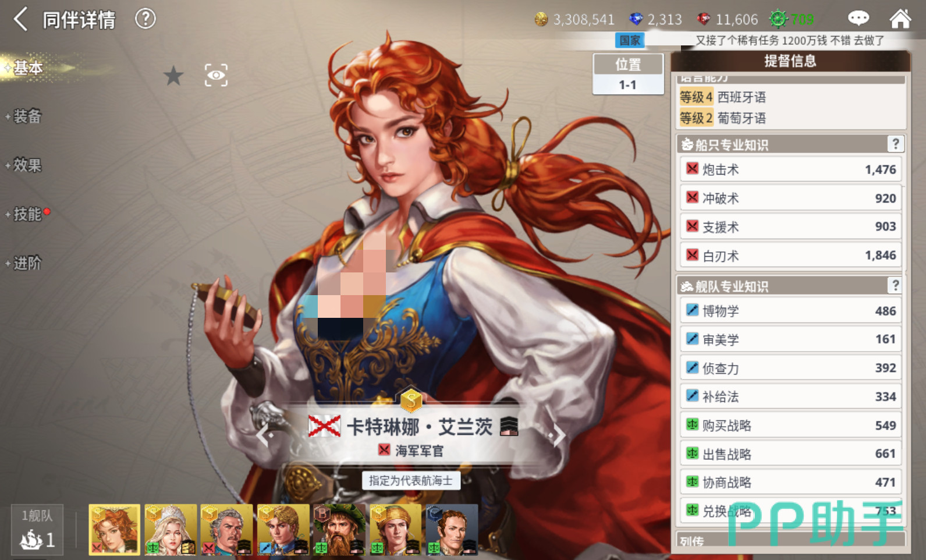The height and width of the screenshot is (560, 926).
Task: Tap the green gear currency icon
Action: [778, 19]
